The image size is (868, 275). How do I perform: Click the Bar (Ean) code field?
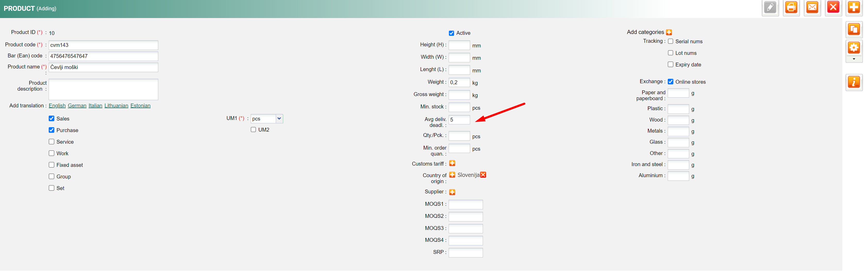103,56
